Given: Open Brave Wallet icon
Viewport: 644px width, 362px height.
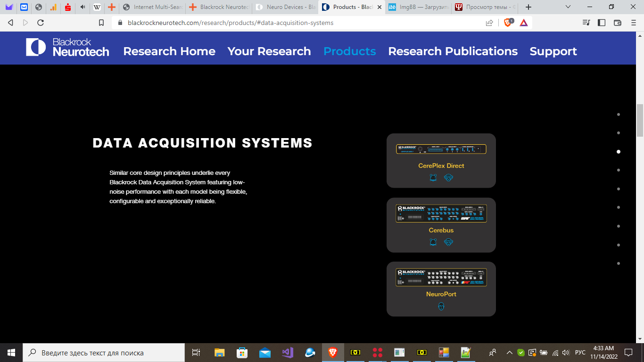Looking at the screenshot, I should point(618,23).
